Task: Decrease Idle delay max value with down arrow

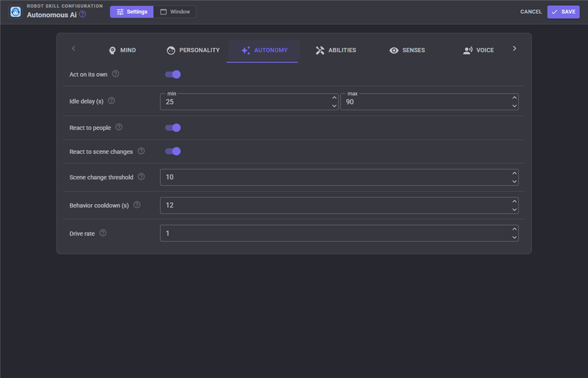Action: pyautogui.click(x=514, y=106)
